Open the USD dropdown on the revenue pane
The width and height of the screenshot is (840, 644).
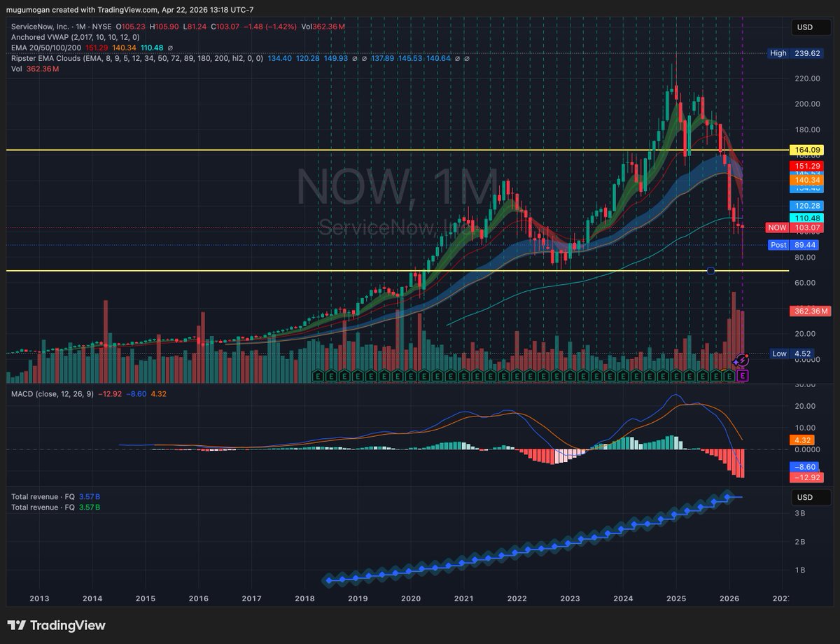[x=810, y=497]
